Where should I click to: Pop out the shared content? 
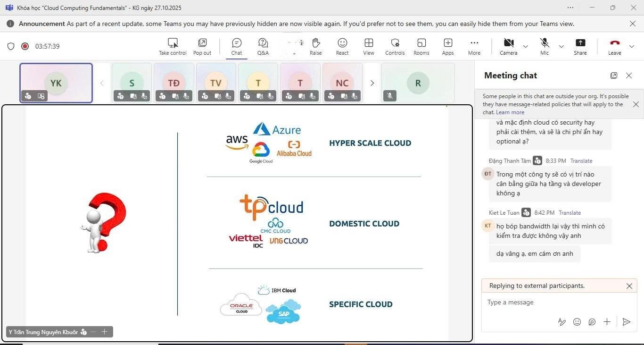202,46
